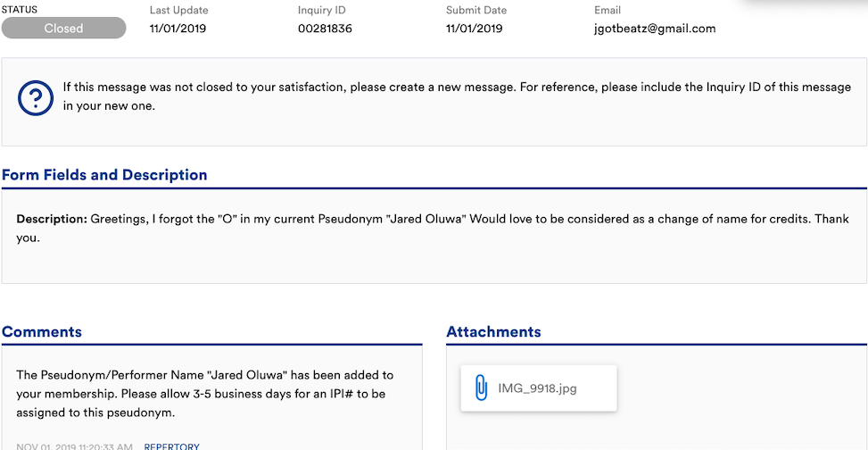Click the paperclip attachment icon
This screenshot has width=868, height=450.
[x=481, y=388]
